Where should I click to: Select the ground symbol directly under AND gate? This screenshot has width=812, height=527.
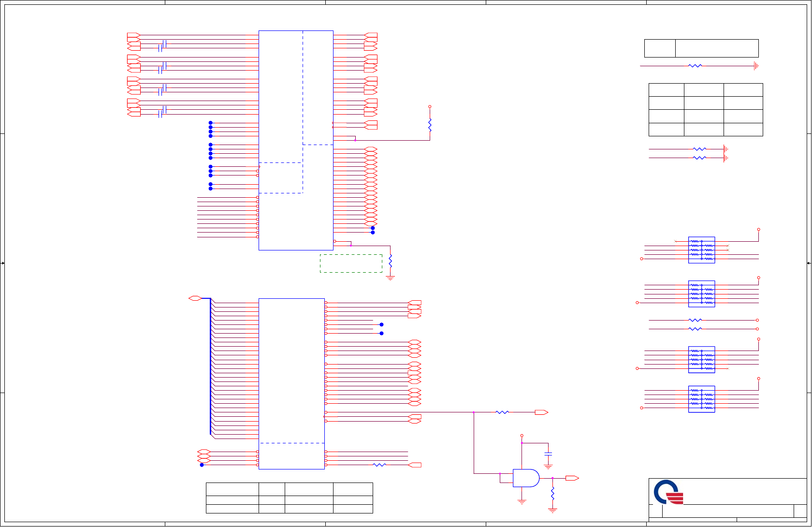522,502
